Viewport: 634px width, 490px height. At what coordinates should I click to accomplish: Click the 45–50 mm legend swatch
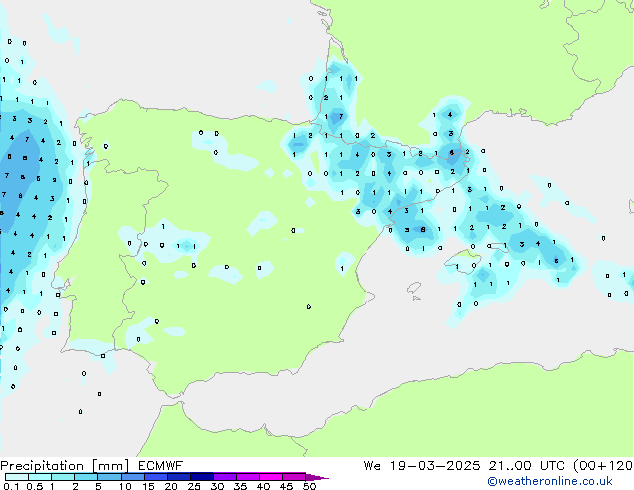click(x=294, y=477)
